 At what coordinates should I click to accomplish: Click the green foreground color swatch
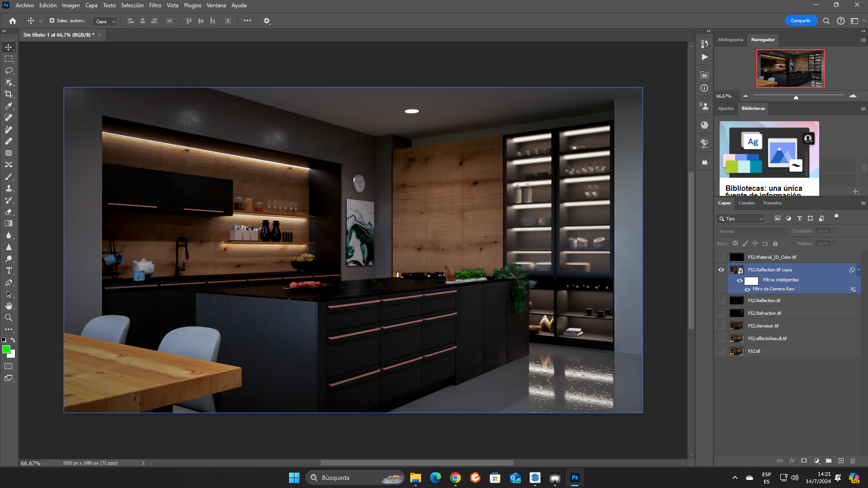[6, 349]
